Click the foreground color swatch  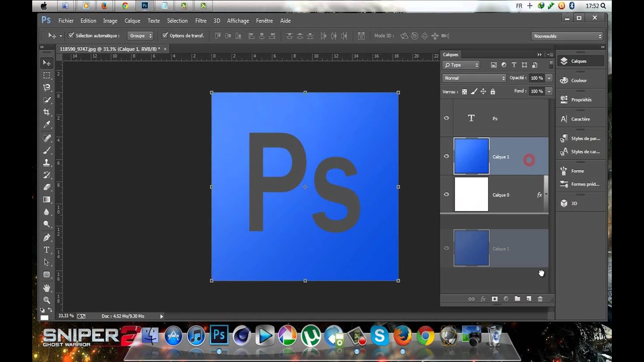coord(44,317)
